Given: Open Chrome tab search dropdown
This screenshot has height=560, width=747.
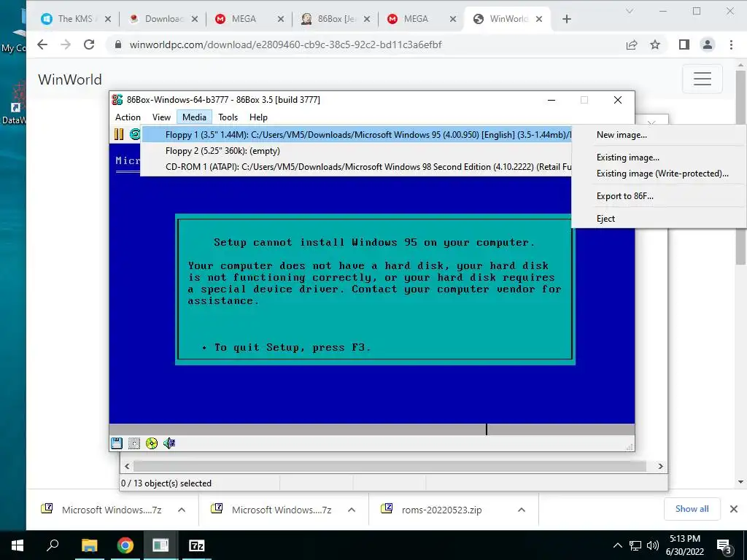Looking at the screenshot, I should pos(630,11).
